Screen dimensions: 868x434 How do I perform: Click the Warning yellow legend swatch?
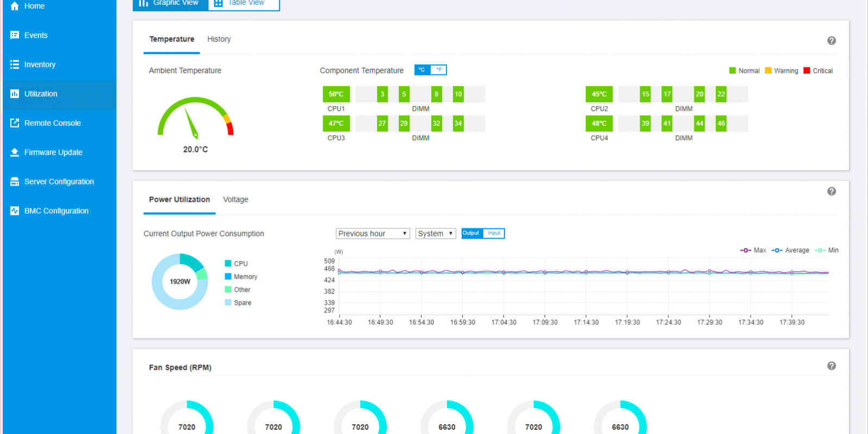pyautogui.click(x=768, y=71)
